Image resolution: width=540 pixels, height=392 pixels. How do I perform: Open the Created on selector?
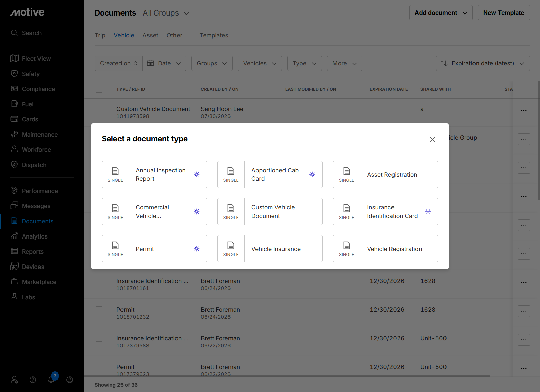(x=118, y=63)
